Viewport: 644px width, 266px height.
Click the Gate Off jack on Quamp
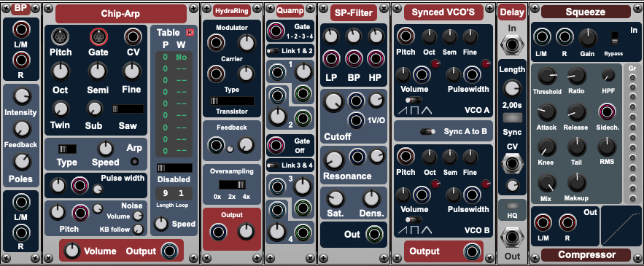pyautogui.click(x=276, y=145)
